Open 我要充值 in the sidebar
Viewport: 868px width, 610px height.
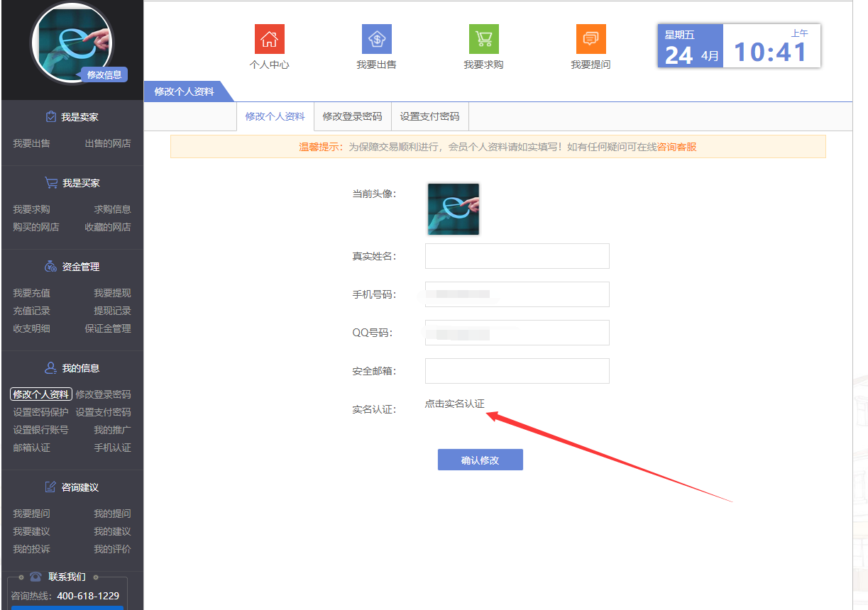pos(31,293)
